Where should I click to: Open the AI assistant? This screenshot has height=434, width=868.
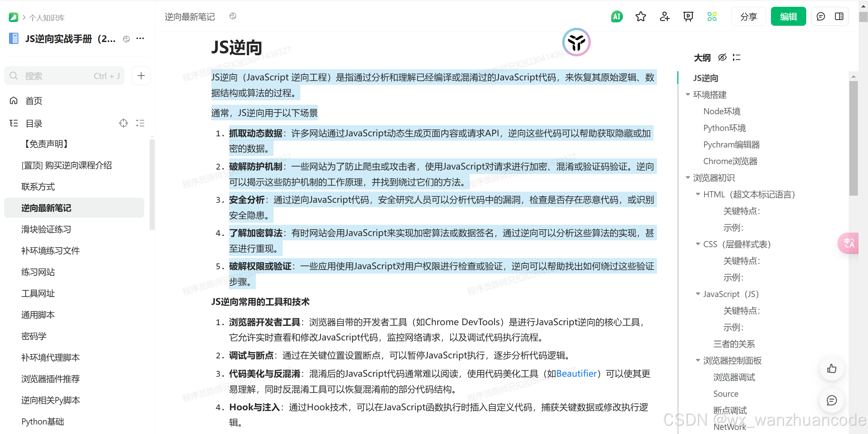[x=617, y=16]
